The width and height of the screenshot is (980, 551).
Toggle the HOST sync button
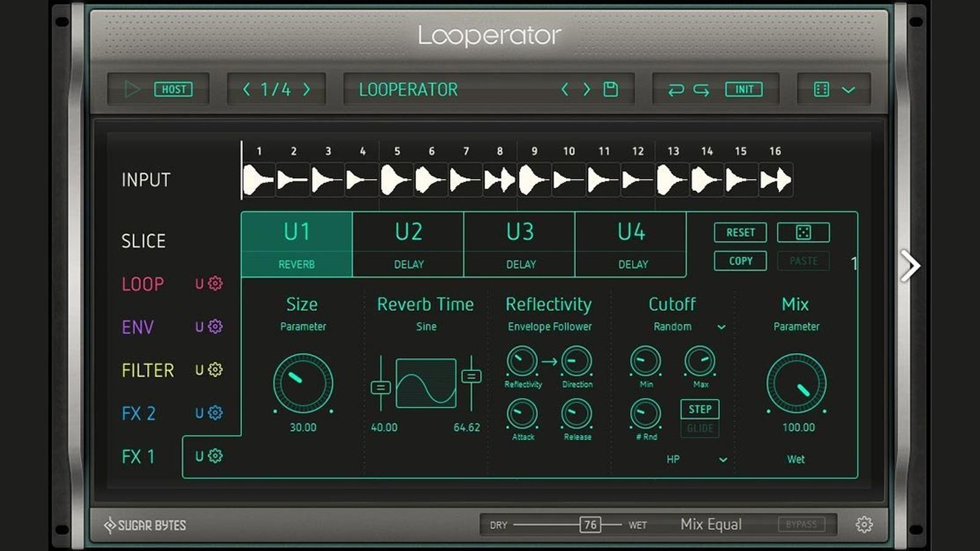tap(173, 89)
